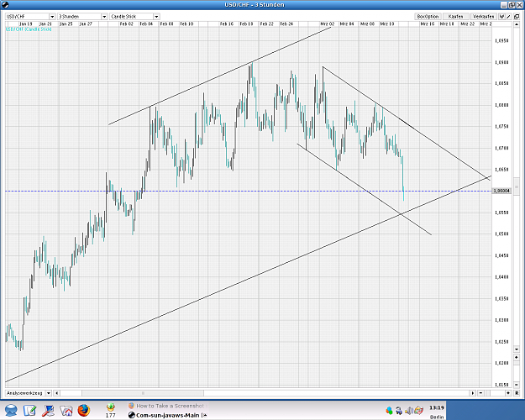
Task: Click the Kaufen buy button
Action: pos(455,17)
